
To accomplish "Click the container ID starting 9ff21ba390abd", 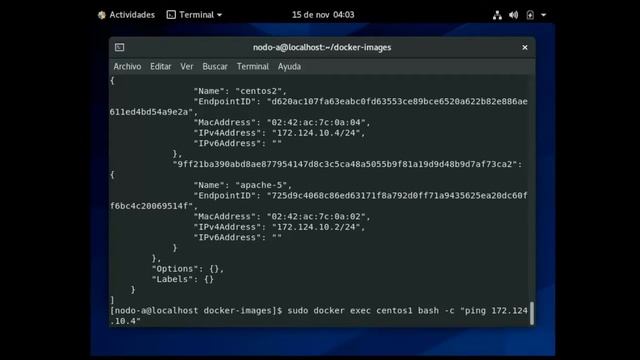I will tap(347, 164).
